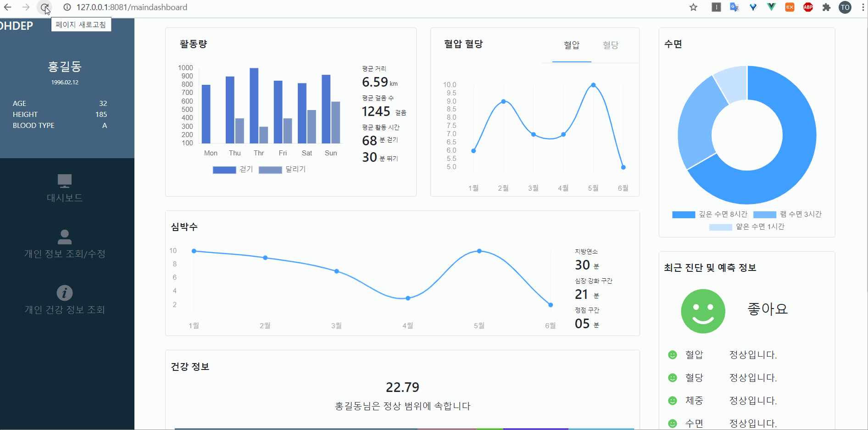Image resolution: width=868 pixels, height=430 pixels.
Task: Open the Vue devtools extension icon
Action: [x=771, y=7]
